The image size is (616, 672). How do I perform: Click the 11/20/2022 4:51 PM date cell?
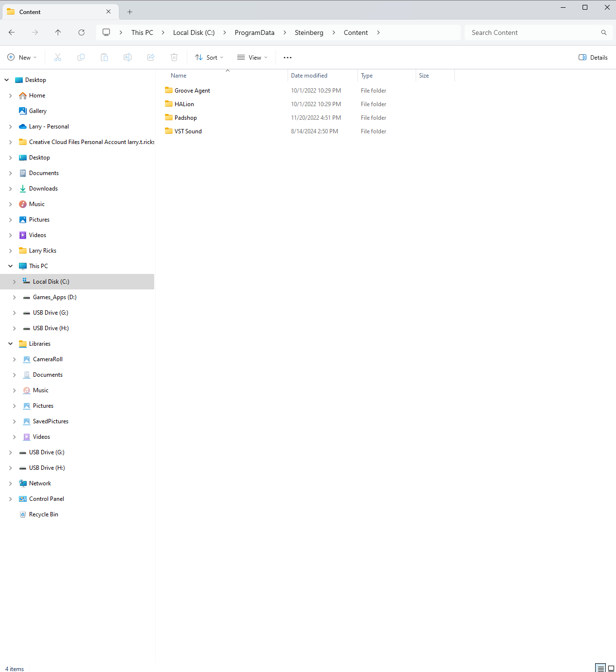(x=316, y=118)
